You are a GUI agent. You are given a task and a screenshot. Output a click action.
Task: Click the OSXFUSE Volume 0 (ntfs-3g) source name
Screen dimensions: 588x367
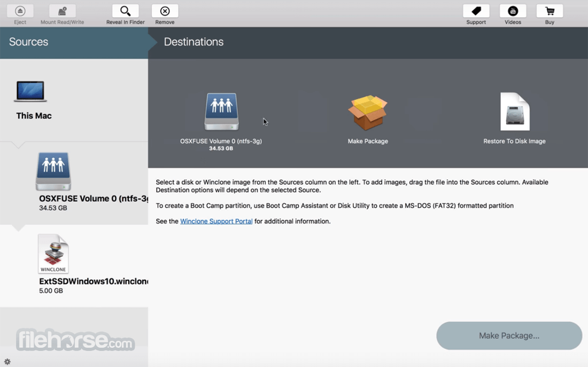click(x=94, y=198)
